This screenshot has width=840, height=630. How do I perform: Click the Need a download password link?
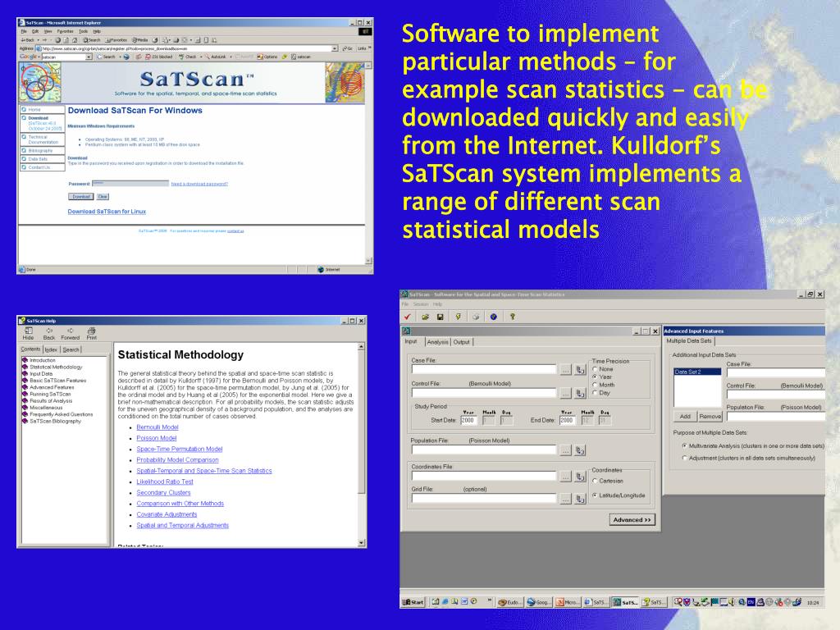pos(199,184)
